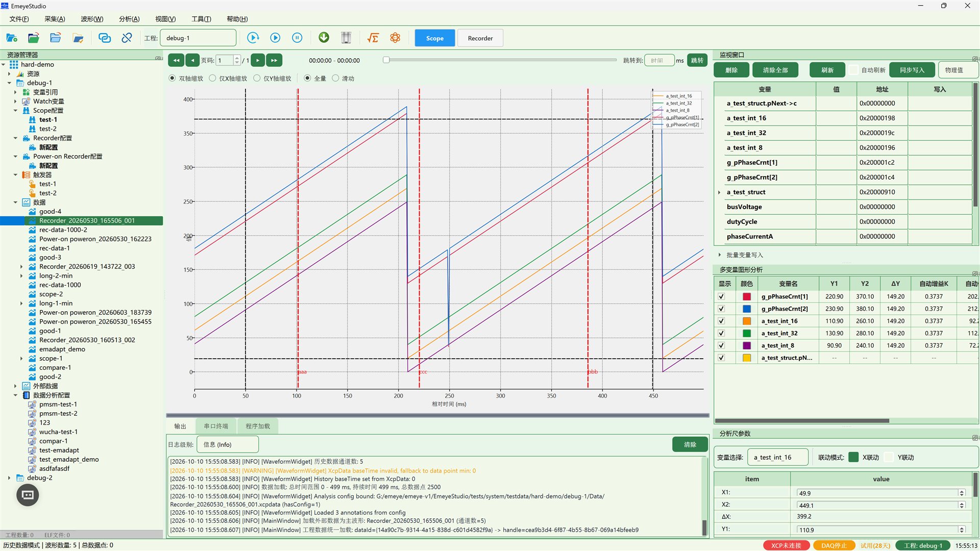Toggle the Y联动 linkage checkbox
Viewport: 980px width, 551px height.
point(889,457)
